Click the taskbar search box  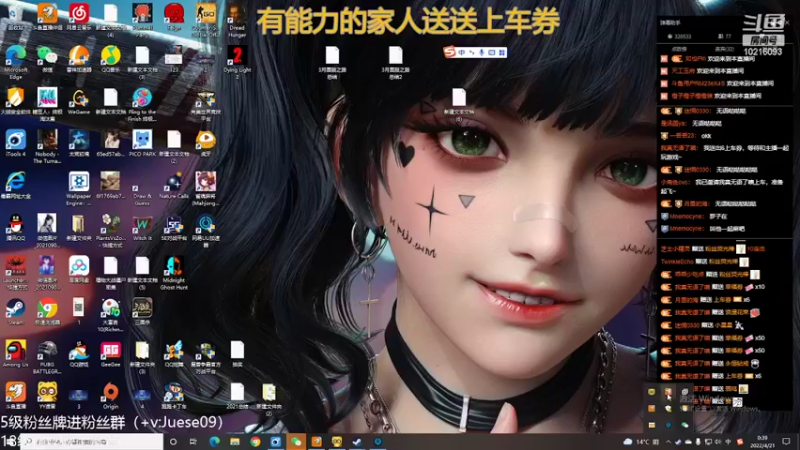92,441
